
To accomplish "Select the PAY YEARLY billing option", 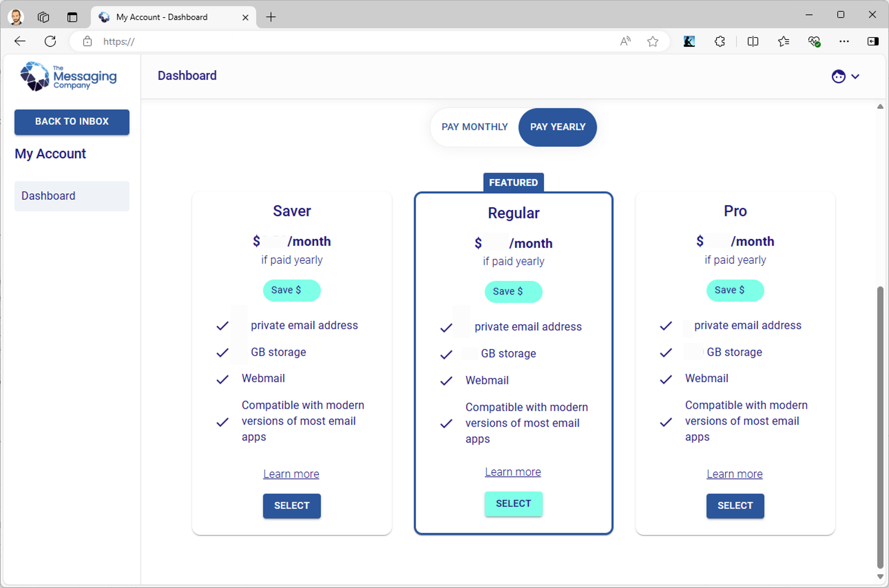I will click(558, 127).
